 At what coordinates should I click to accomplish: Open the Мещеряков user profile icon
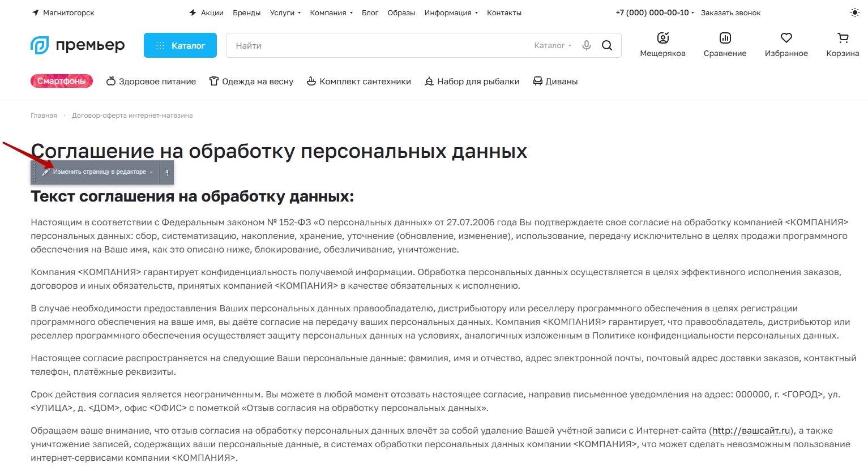pyautogui.click(x=662, y=38)
